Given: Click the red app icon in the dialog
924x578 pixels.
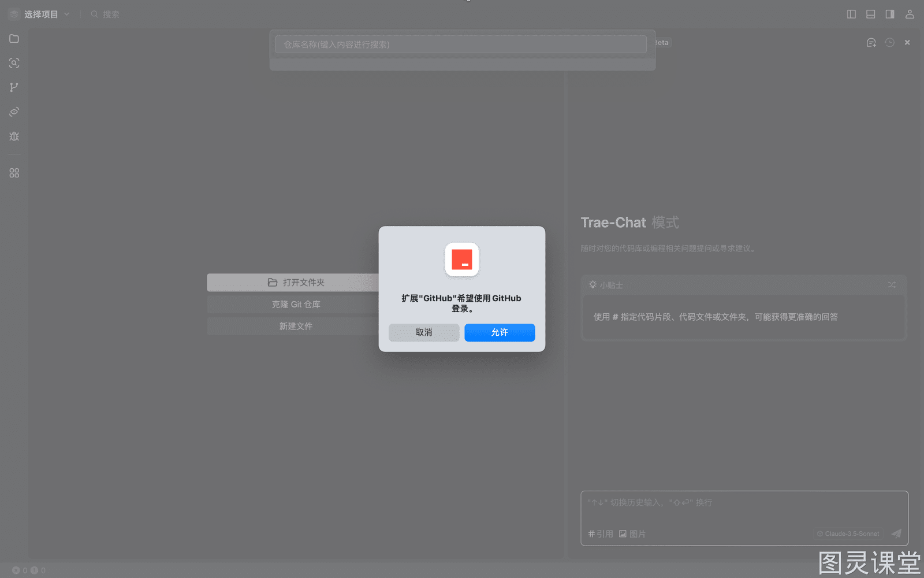Looking at the screenshot, I should click(462, 260).
